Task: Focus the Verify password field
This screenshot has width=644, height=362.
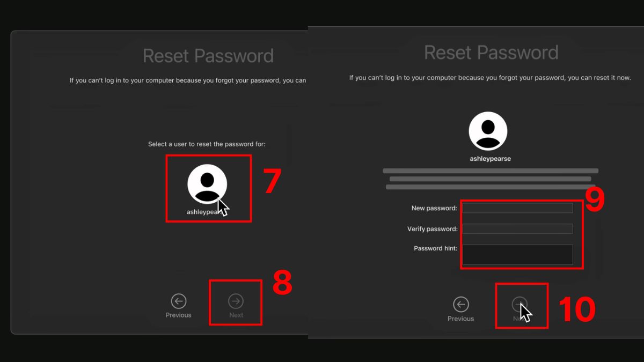Action: (517, 228)
